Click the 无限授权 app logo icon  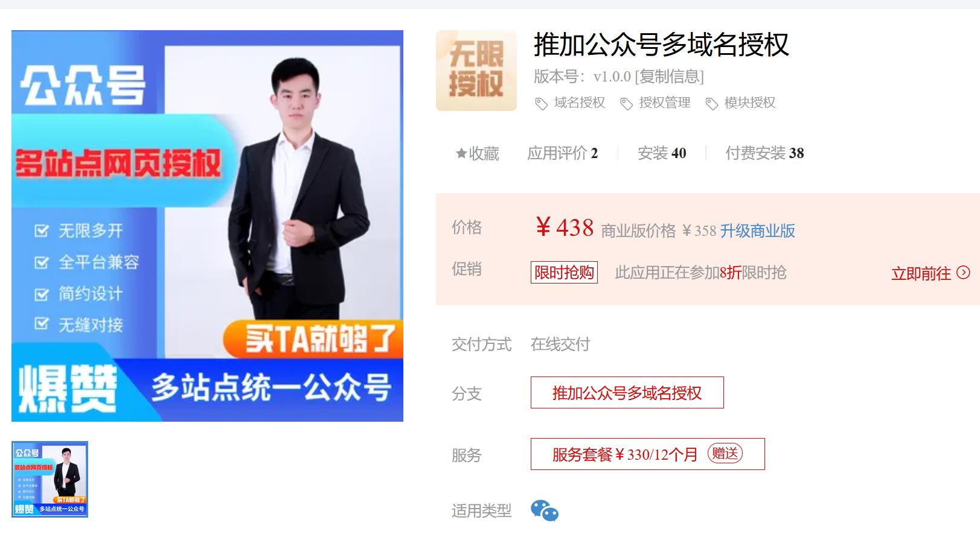476,71
